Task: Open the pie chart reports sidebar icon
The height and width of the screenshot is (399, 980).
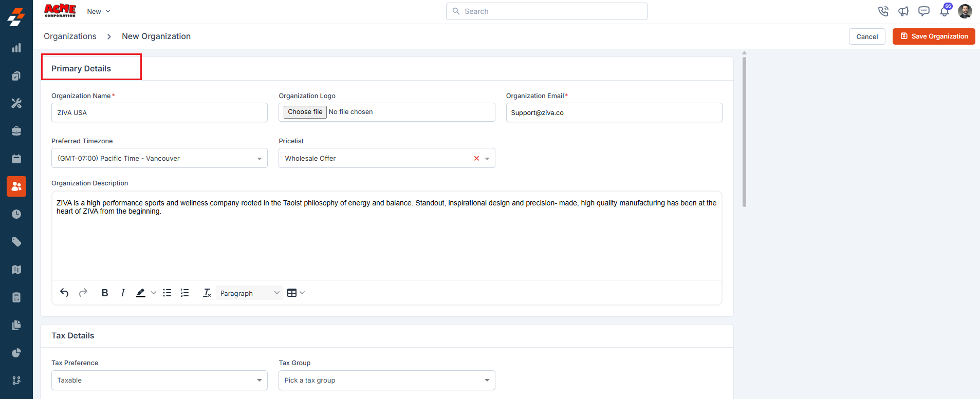Action: tap(16, 353)
